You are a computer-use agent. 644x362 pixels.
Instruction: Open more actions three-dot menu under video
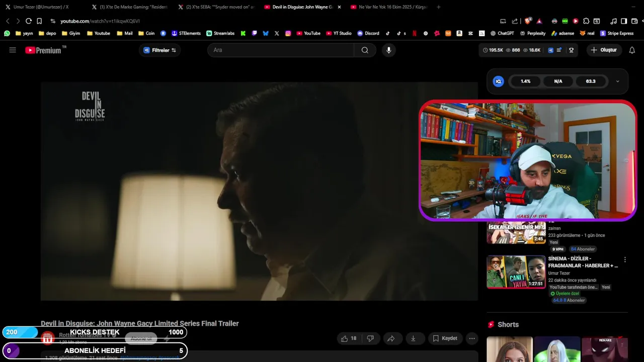pyautogui.click(x=472, y=338)
